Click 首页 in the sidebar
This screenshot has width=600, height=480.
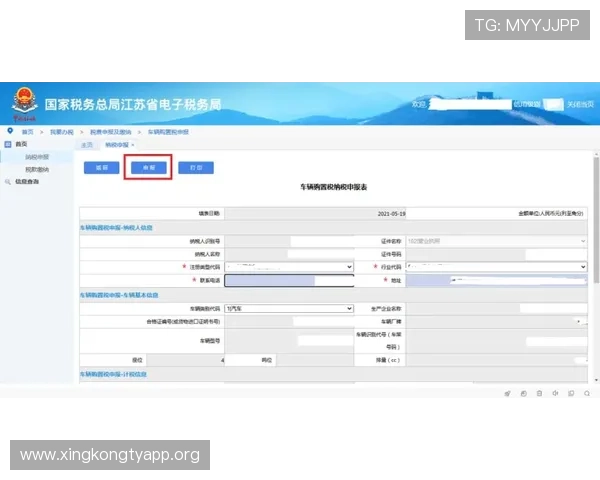click(21, 144)
